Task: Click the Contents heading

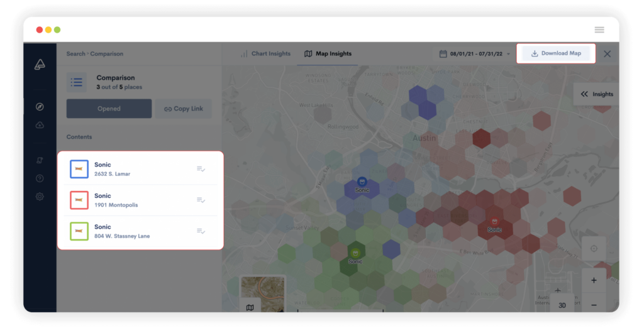Action: 79,137
